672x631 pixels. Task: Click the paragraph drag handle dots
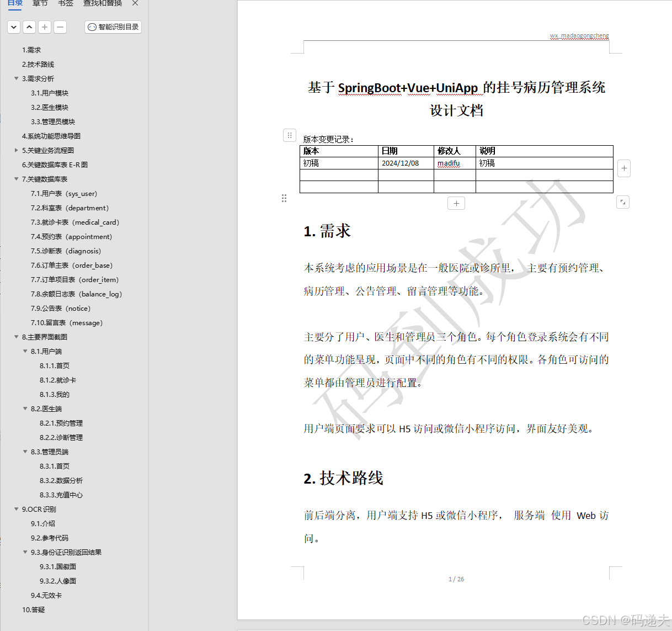pyautogui.click(x=284, y=198)
